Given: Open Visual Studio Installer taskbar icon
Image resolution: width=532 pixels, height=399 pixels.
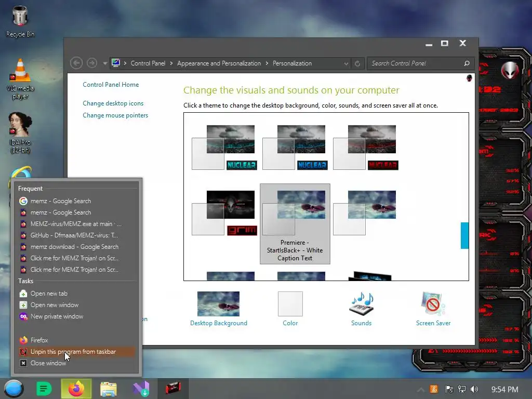Looking at the screenshot, I should tap(141, 389).
